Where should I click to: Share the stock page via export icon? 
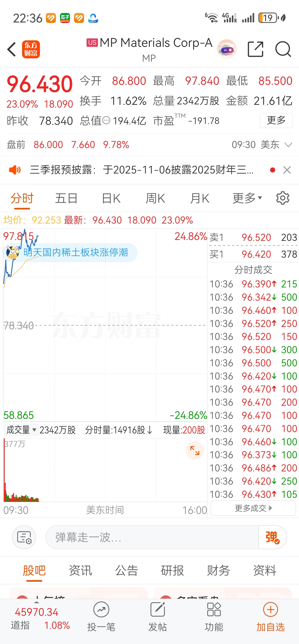[x=255, y=49]
